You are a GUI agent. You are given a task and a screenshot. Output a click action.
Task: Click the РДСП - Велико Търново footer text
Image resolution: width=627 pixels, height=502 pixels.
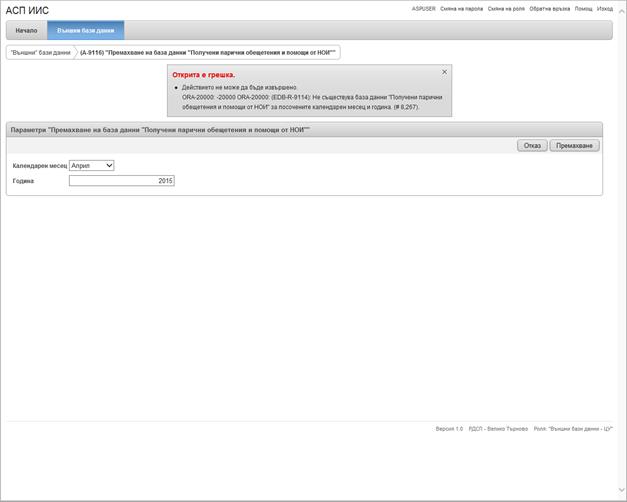tap(498, 428)
